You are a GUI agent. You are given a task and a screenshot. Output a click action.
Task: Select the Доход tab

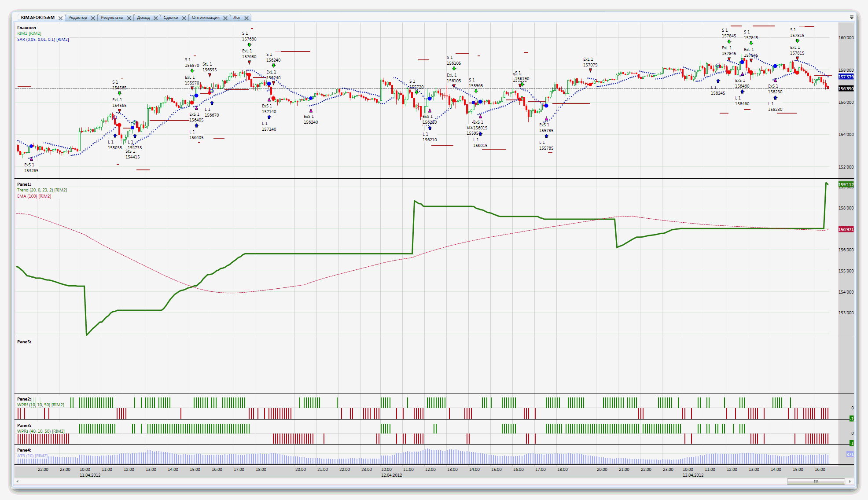[143, 18]
